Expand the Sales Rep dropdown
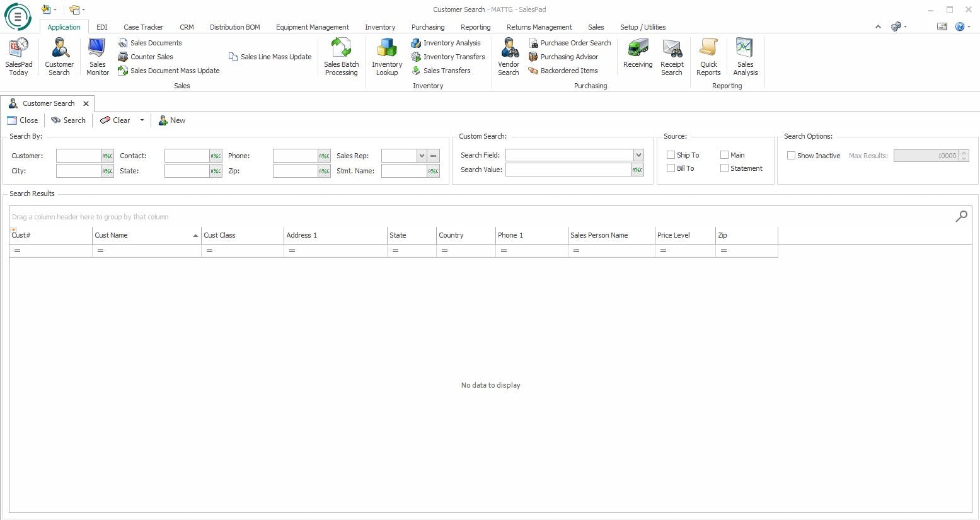 pyautogui.click(x=422, y=156)
